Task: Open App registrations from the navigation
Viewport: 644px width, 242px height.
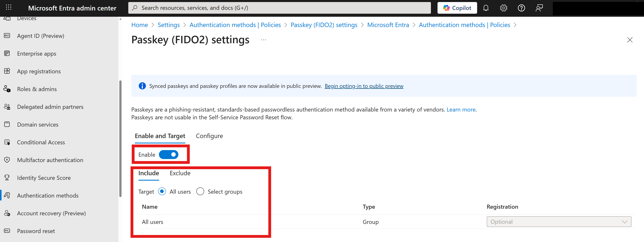Action: coord(39,71)
